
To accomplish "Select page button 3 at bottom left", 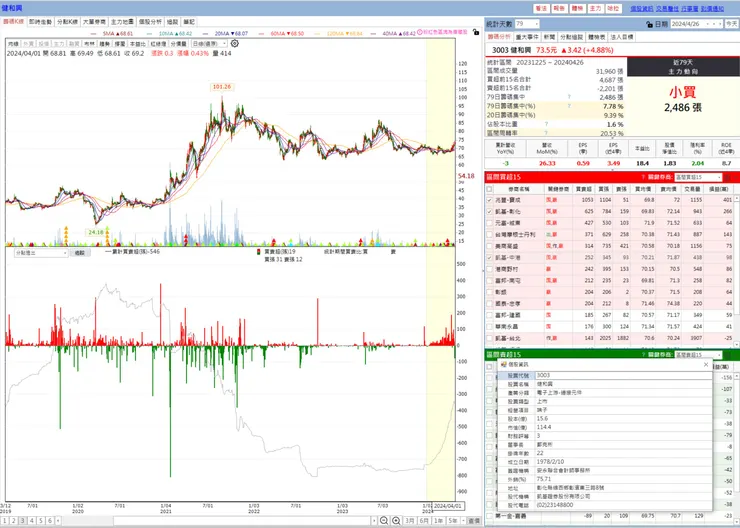I will click(23, 520).
